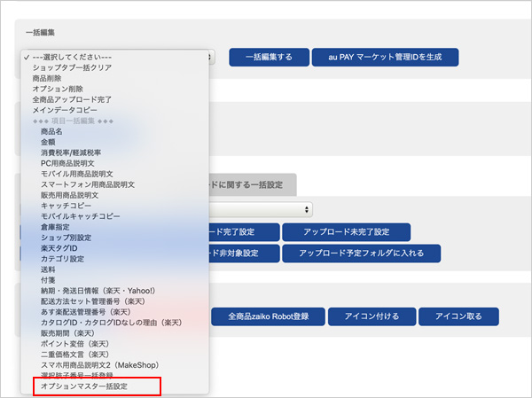Pick メインデータコピー from the bulk edit list
This screenshot has height=398, width=532.
pyautogui.click(x=65, y=110)
